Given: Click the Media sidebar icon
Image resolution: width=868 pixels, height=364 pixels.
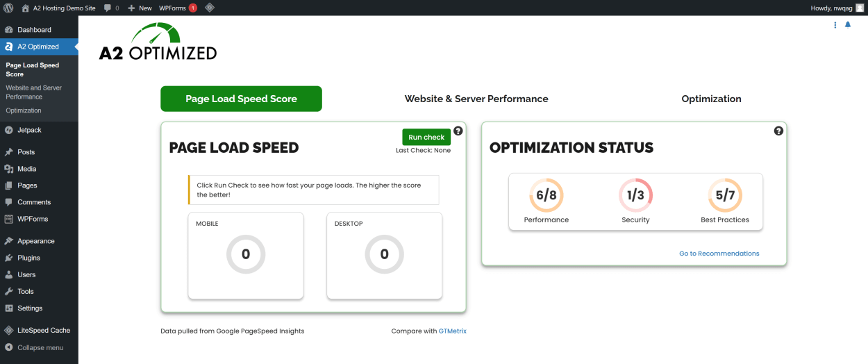Looking at the screenshot, I should click(9, 169).
